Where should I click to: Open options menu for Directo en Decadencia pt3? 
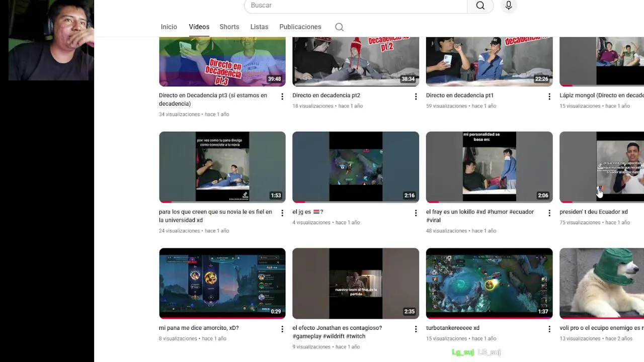pyautogui.click(x=282, y=97)
